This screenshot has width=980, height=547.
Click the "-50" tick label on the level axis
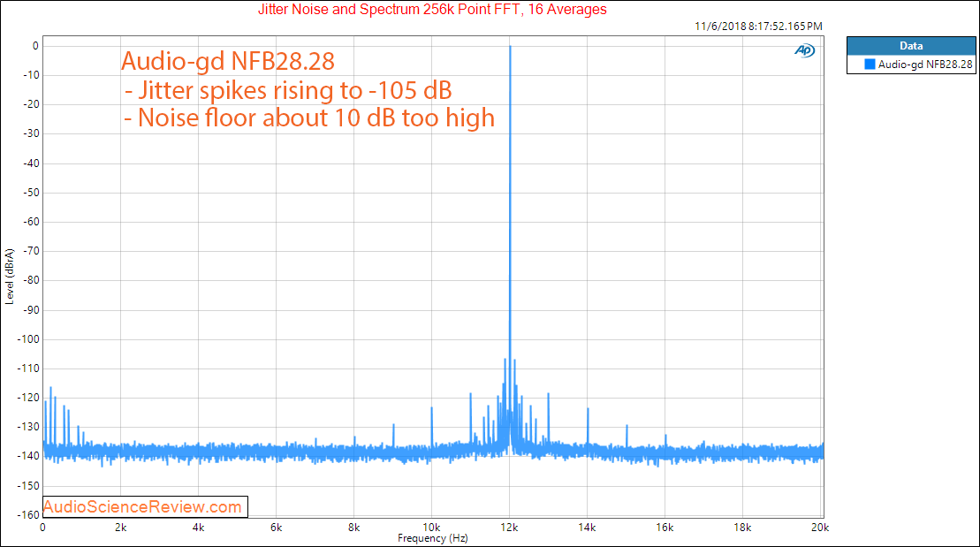coord(31,193)
